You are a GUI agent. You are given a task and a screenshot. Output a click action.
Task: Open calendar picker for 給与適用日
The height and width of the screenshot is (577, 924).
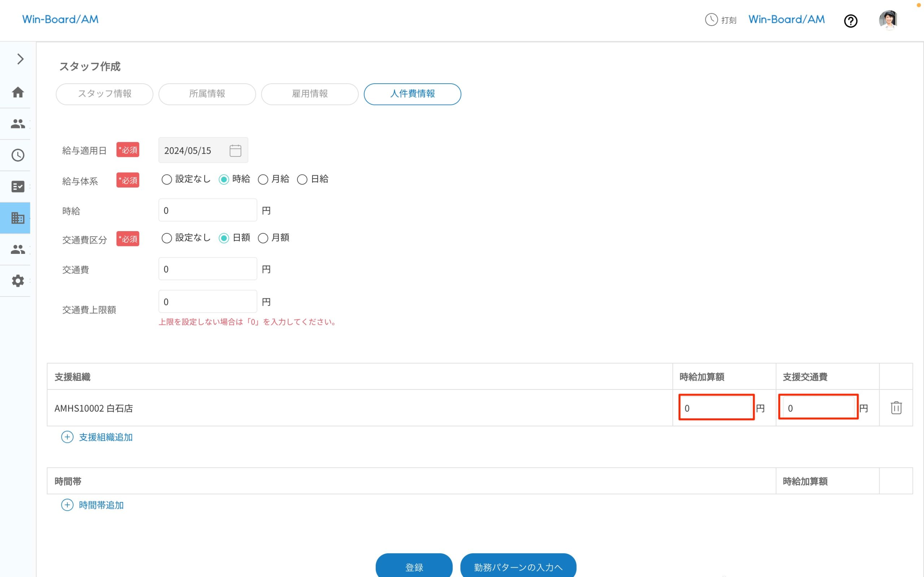[235, 151]
